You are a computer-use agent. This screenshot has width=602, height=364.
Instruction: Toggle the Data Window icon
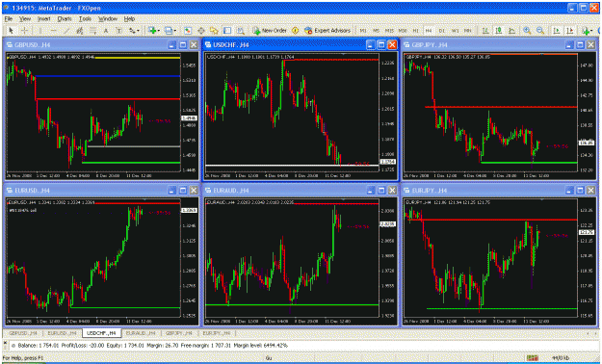point(201,31)
